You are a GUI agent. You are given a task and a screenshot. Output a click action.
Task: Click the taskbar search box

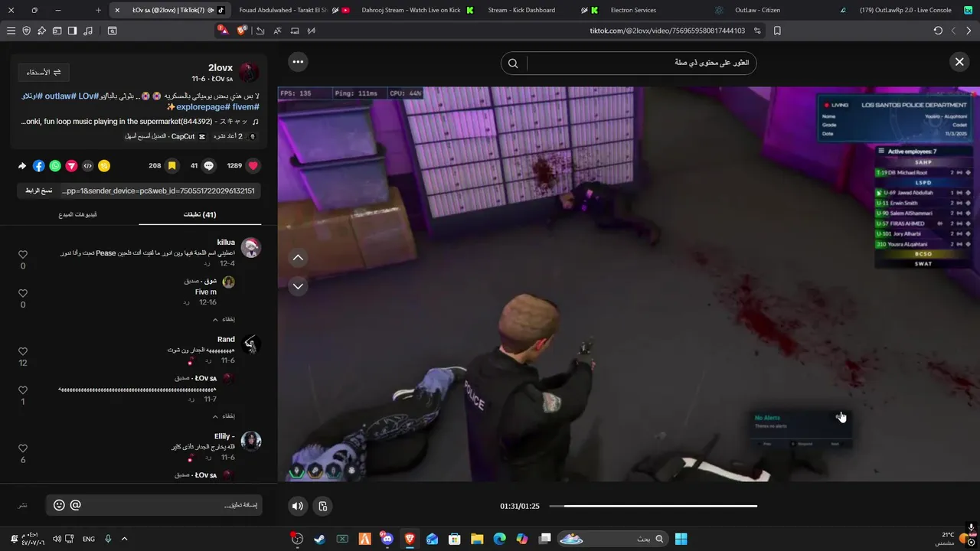(612, 539)
